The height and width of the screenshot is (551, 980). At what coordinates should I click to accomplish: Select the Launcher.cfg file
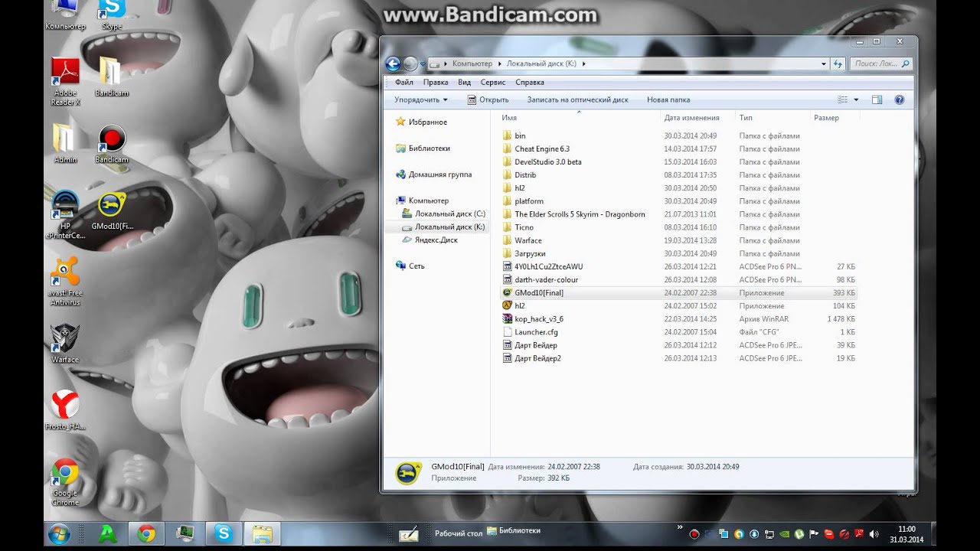tap(536, 332)
